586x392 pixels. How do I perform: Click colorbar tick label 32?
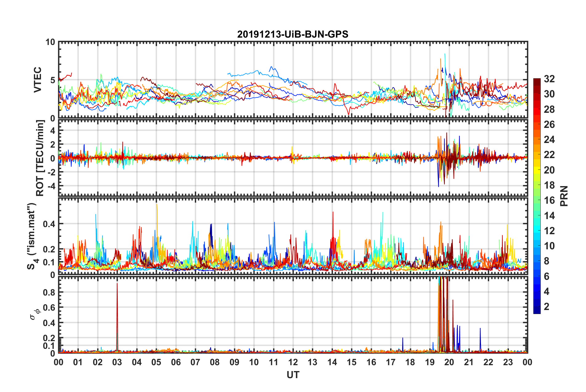tap(549, 79)
